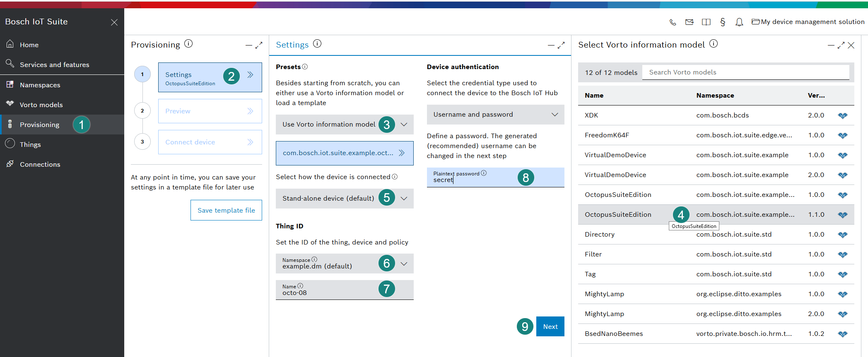Close the Select Vorto information model panel
The image size is (868, 357).
tap(851, 46)
